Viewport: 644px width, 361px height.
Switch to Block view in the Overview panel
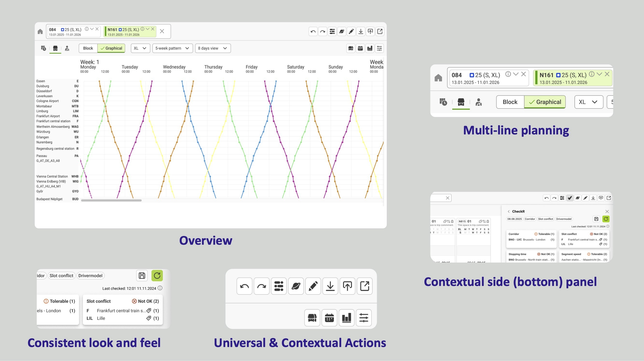pyautogui.click(x=88, y=48)
